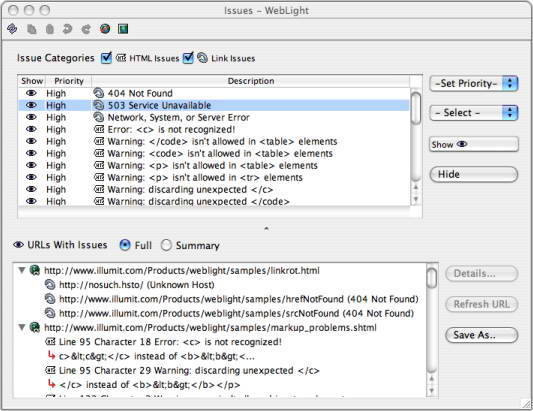Toggle eye for 404 Not Found row
Screen dimensions: 533x411
coord(31,93)
